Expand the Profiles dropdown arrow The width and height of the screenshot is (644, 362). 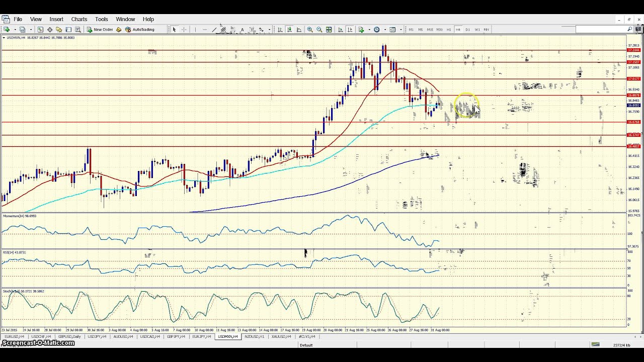point(31,30)
